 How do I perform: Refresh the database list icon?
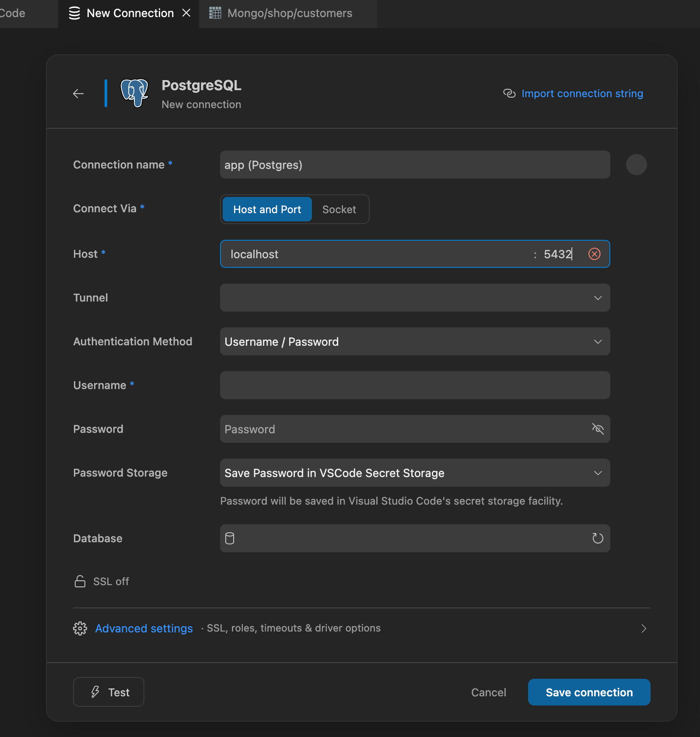pyautogui.click(x=598, y=538)
